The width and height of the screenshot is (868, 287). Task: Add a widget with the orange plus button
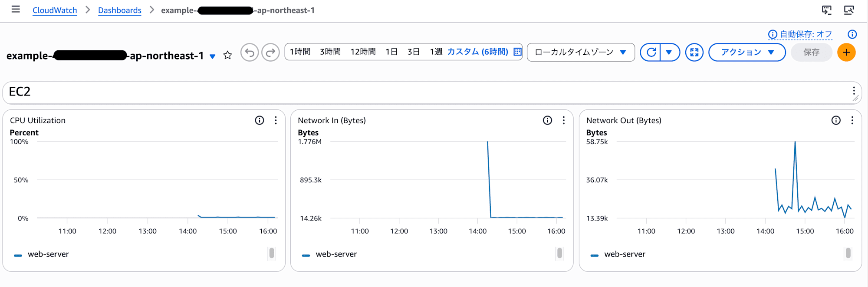(846, 53)
